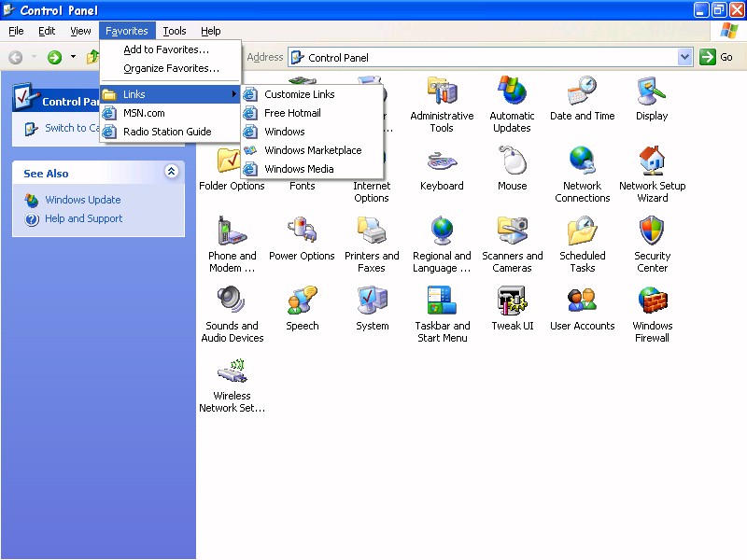
Task: Click Switch to Category View link
Action: (x=72, y=128)
